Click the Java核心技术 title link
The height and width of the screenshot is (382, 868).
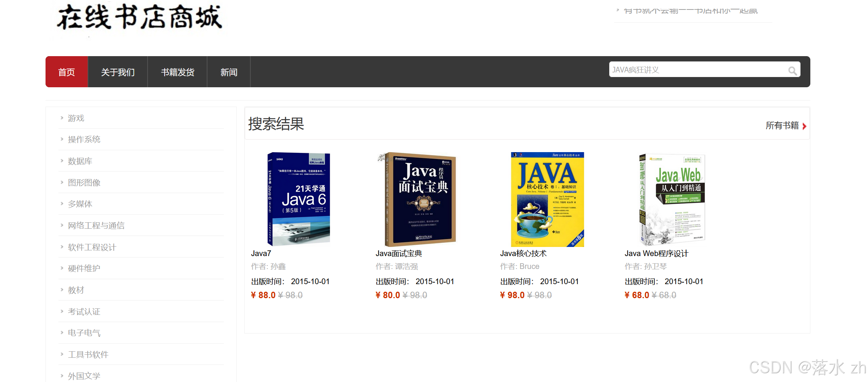coord(523,253)
